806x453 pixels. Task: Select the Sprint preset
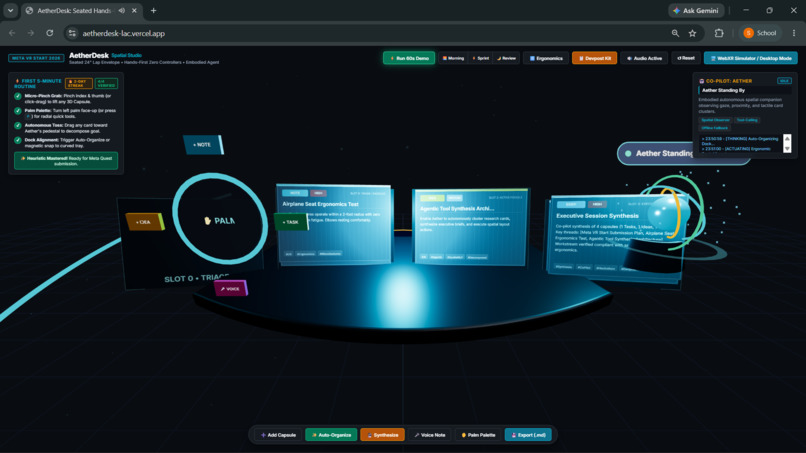point(481,58)
